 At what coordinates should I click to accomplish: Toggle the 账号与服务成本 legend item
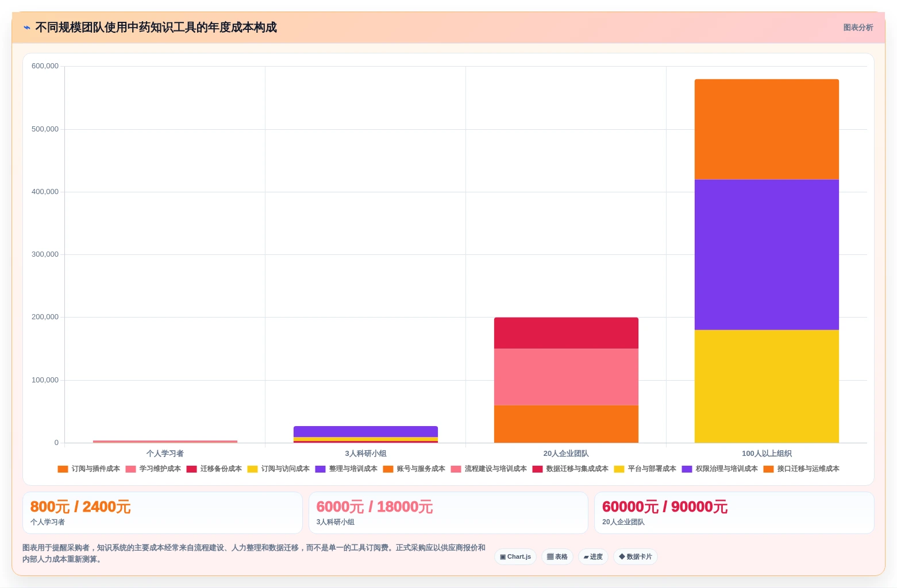tap(414, 469)
